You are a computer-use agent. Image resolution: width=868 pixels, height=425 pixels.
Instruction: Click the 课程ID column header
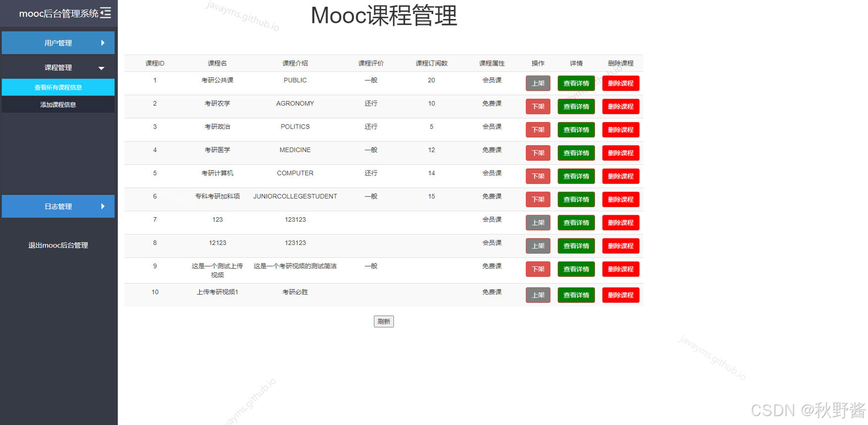coord(155,63)
